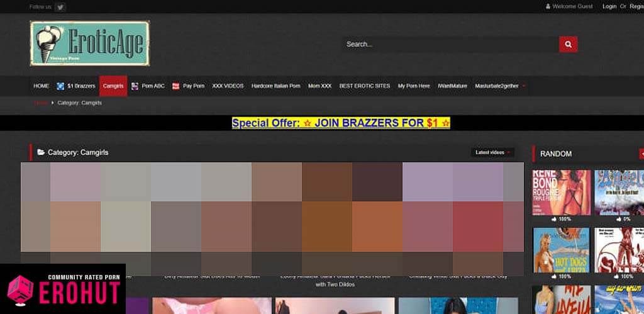
Task: Click the RANDOM sidebar heading
Action: [x=556, y=154]
